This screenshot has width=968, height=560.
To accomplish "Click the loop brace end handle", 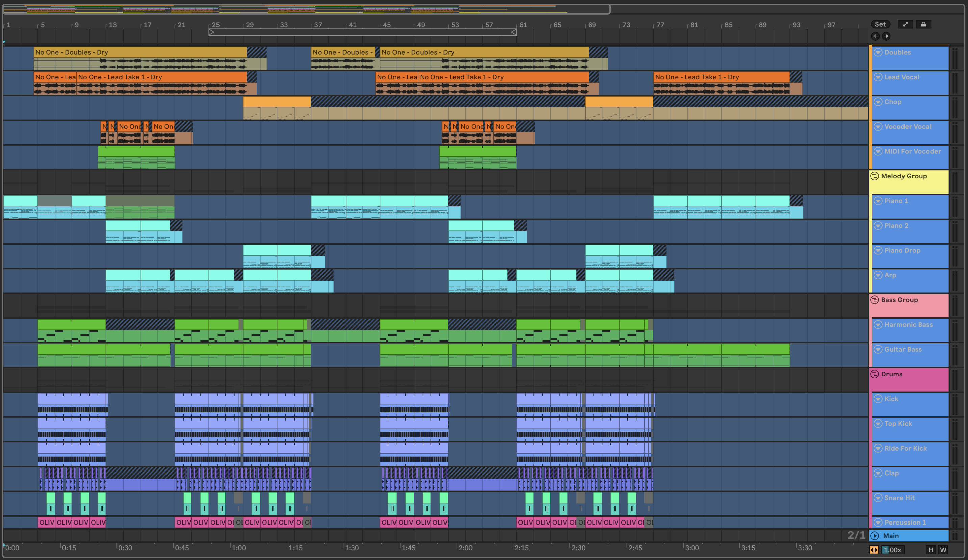I will [514, 32].
